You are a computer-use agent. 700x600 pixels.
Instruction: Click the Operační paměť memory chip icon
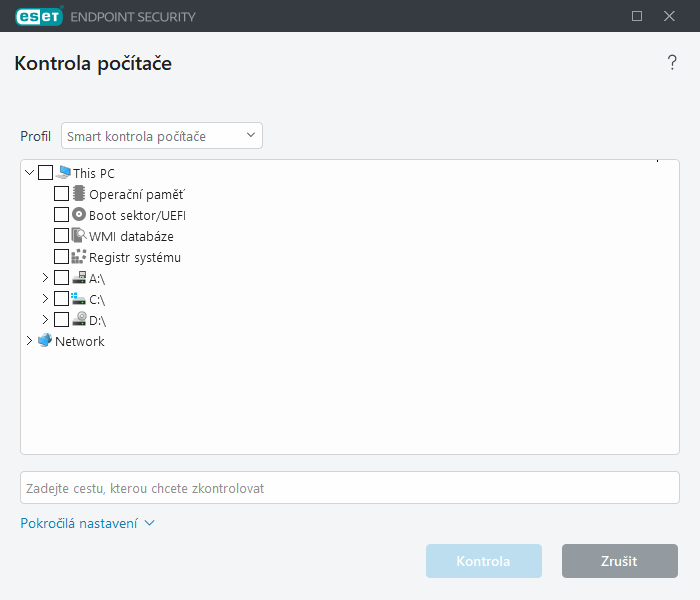coord(80,194)
